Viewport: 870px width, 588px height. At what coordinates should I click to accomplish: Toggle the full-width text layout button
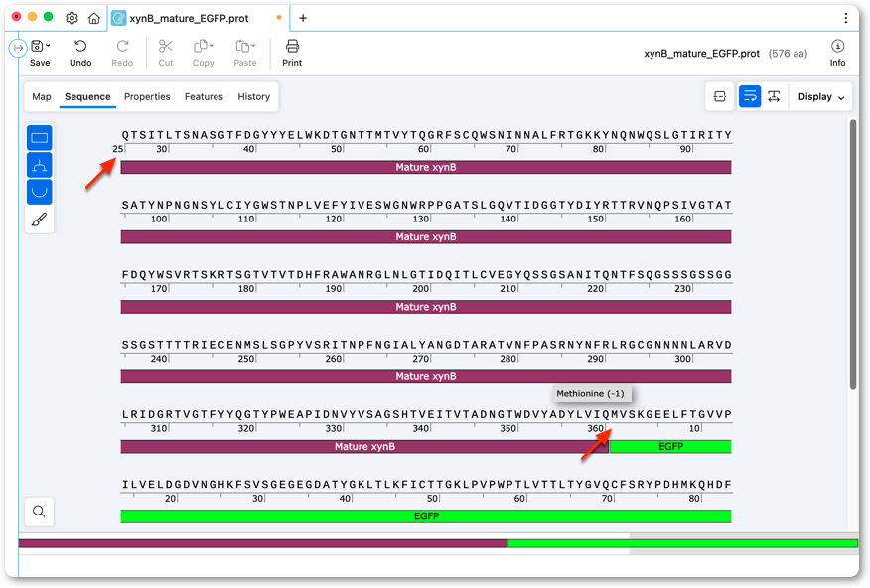pos(774,96)
